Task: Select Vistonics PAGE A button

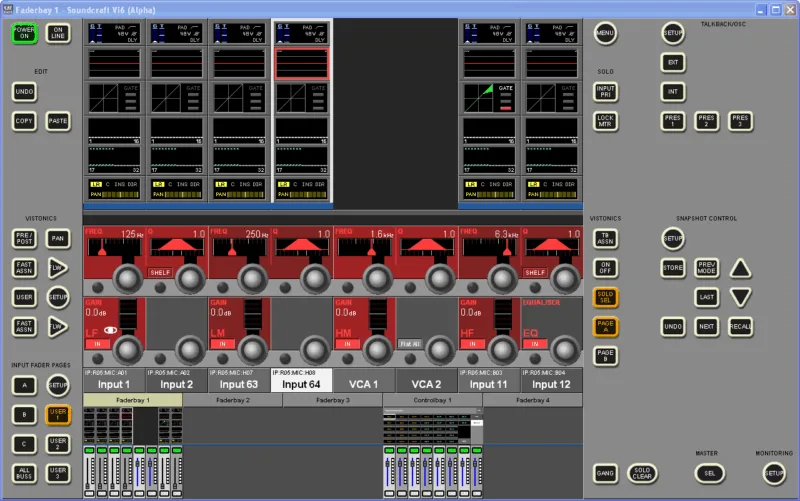Action: point(605,327)
